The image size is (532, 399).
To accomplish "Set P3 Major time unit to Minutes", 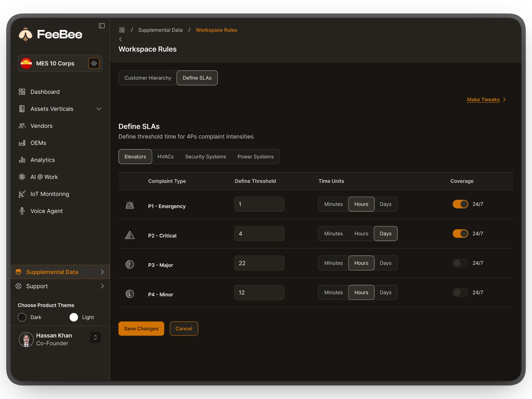I will 333,263.
